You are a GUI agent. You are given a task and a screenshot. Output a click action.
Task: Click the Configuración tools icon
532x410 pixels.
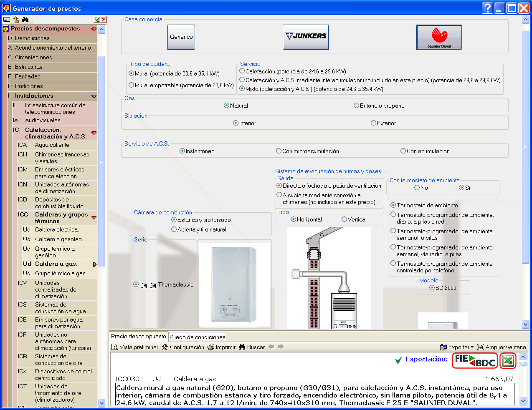165,347
